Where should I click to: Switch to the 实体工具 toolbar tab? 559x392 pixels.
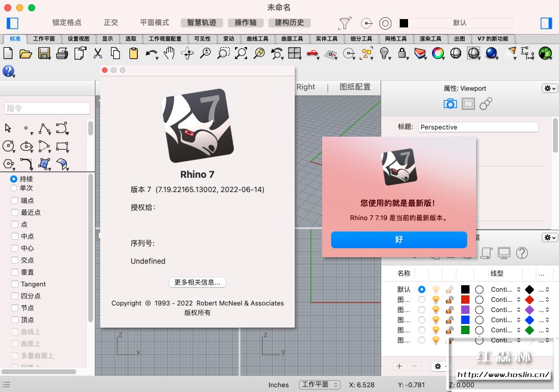pos(326,39)
